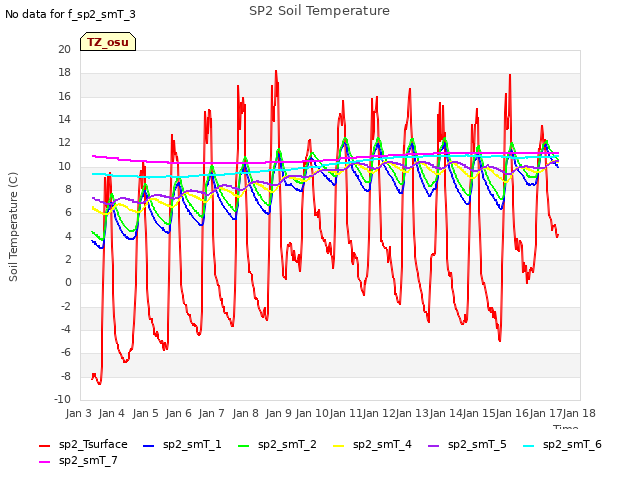This screenshot has height=480, width=640.
Task: Click the magenta sp2_smT_7 legend swatch
Action: pyautogui.click(x=44, y=462)
